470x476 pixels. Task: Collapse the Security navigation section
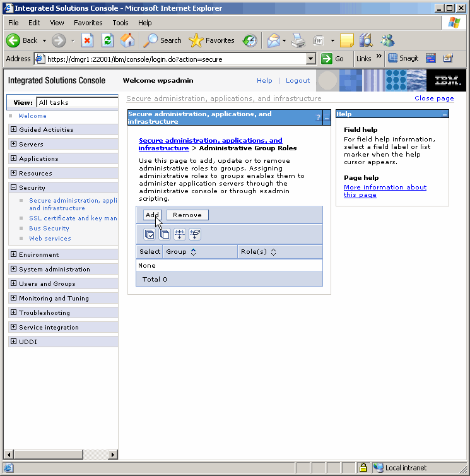click(x=14, y=187)
